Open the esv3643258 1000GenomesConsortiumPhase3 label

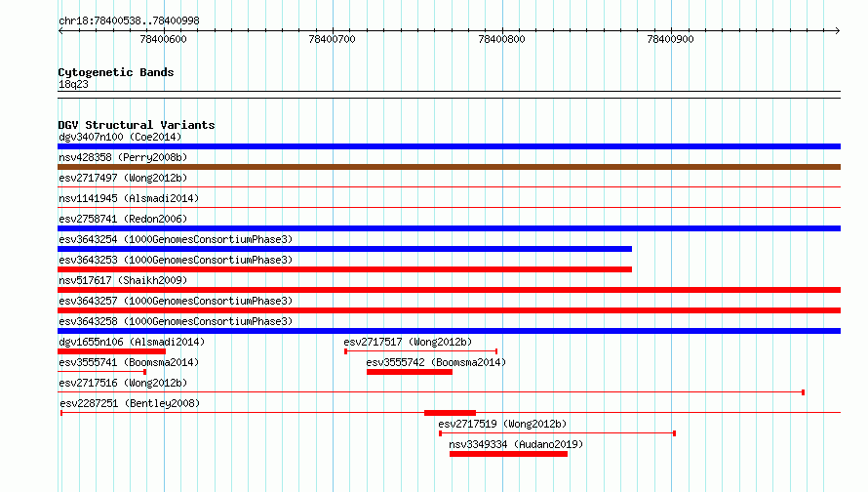[176, 321]
